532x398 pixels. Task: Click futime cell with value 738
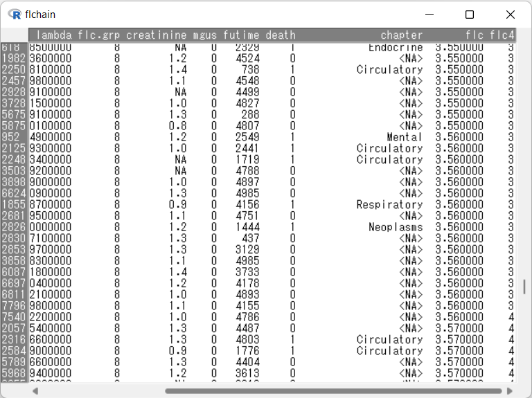(x=249, y=69)
